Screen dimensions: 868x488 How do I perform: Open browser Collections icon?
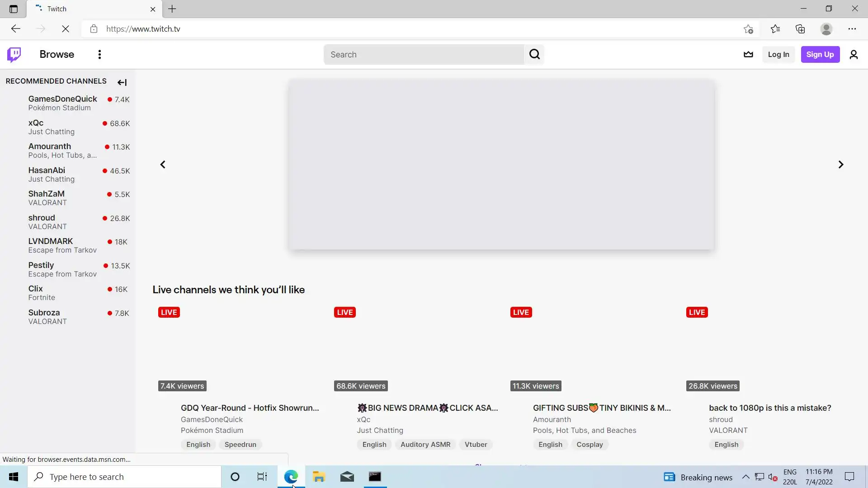point(800,29)
